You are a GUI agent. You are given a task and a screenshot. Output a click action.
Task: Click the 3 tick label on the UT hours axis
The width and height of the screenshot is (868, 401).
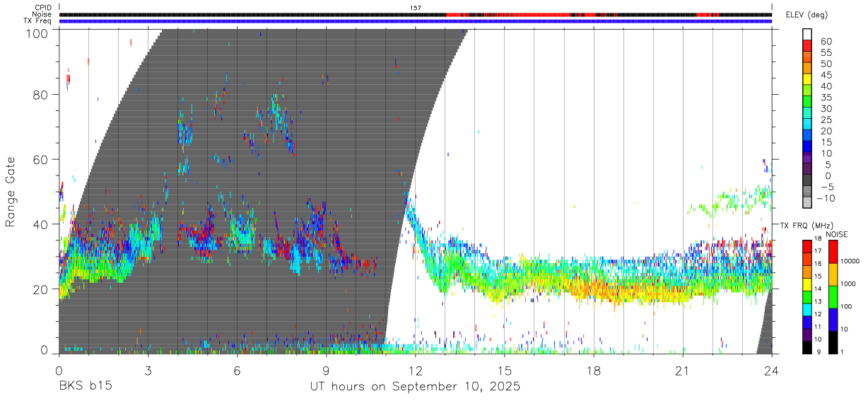pyautogui.click(x=148, y=370)
